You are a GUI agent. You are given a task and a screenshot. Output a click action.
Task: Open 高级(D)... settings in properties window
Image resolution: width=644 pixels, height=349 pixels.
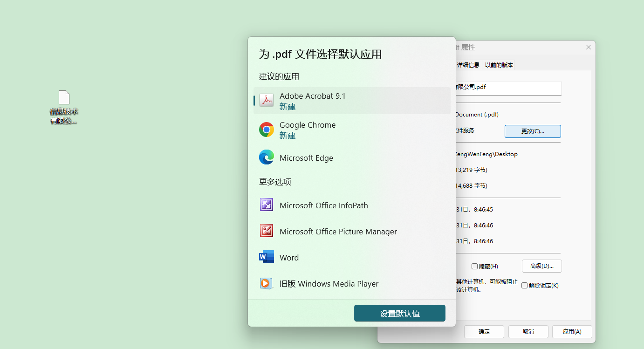(x=541, y=266)
